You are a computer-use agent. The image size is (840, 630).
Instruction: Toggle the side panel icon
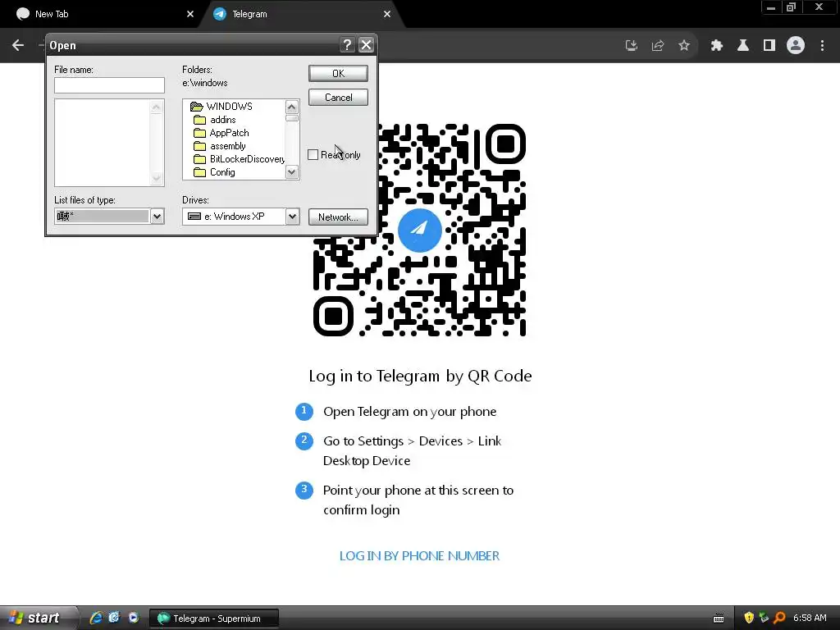click(x=769, y=46)
